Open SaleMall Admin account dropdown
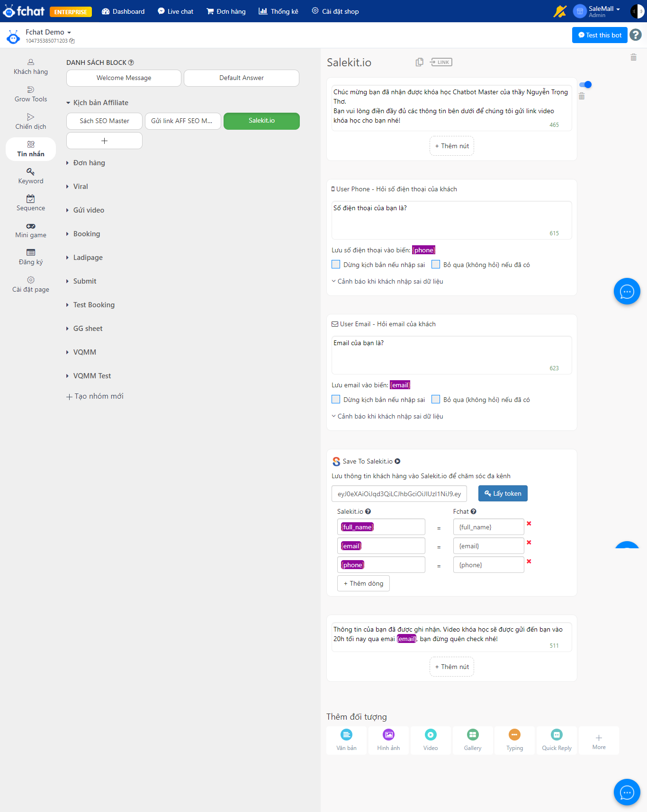 pos(597,11)
